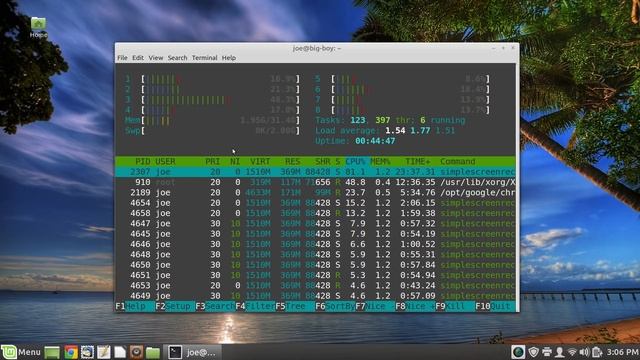Open the terminal Edit menu
This screenshot has width=640, height=360.
(138, 58)
